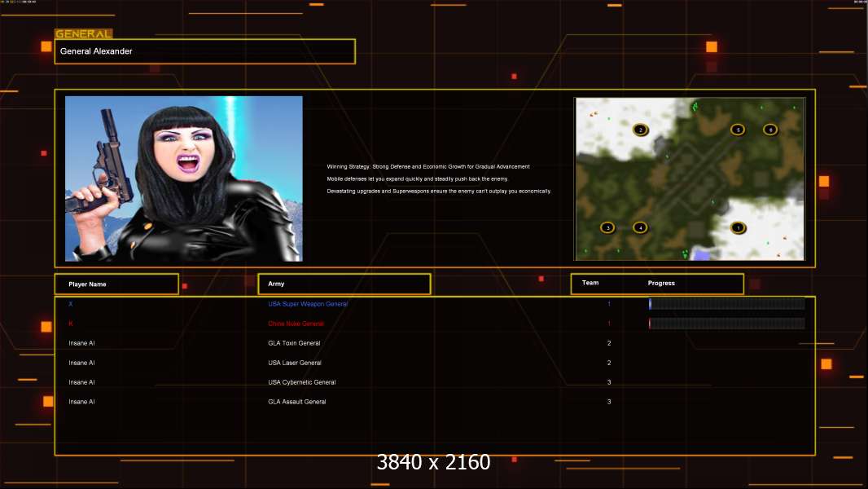Click General Alexander's portrait image

[x=184, y=178]
